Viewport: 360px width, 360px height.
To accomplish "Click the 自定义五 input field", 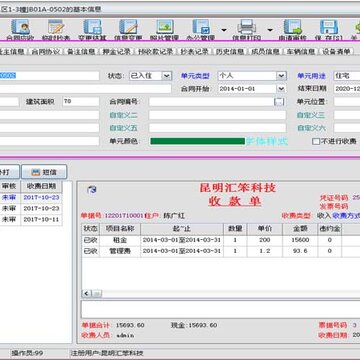I will [217, 128].
